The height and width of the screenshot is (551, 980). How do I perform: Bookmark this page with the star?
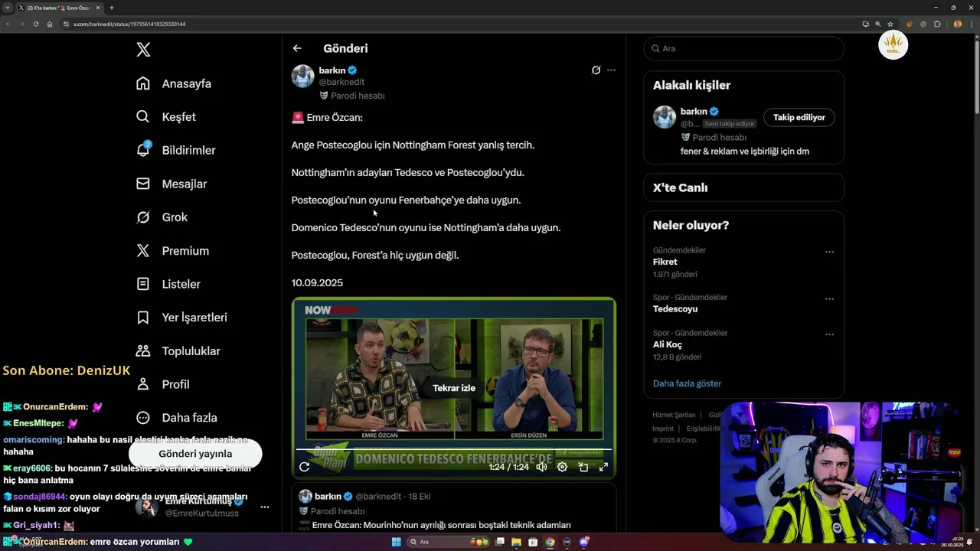[890, 24]
